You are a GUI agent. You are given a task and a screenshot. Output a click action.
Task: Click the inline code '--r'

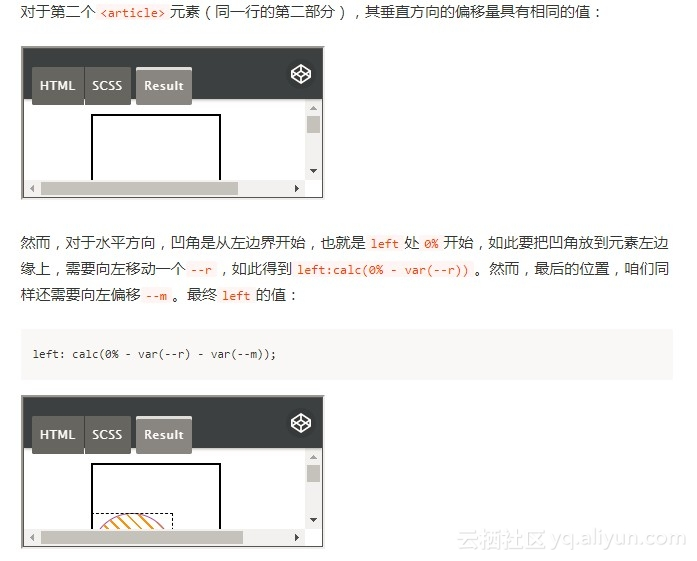point(201,270)
